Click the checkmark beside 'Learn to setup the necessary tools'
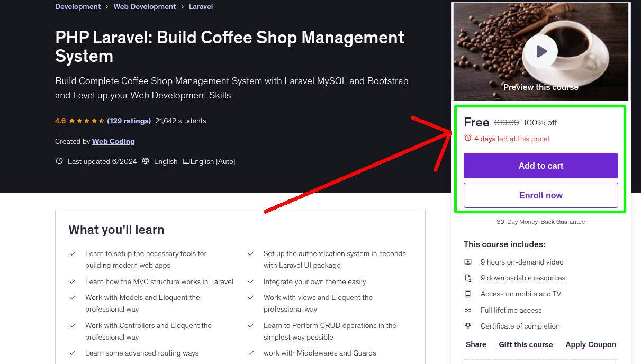The height and width of the screenshot is (364, 641). pyautogui.click(x=73, y=254)
